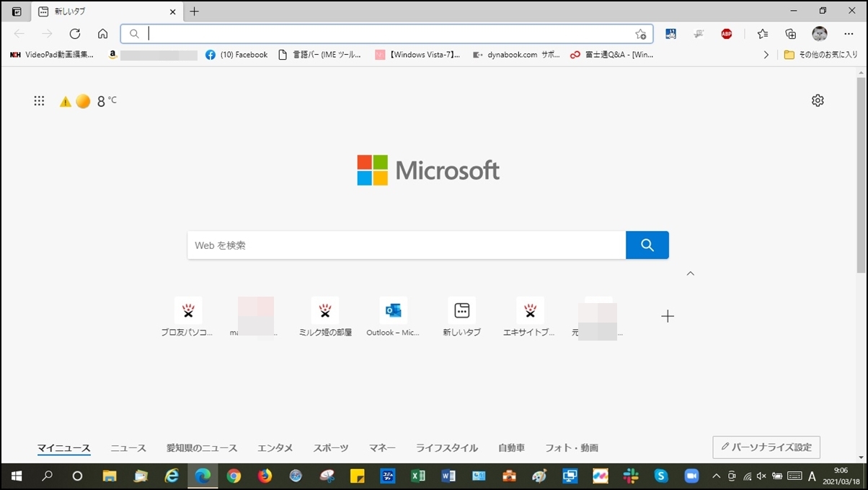Add a quick link site tile
Viewport: 868px width, 490px height.
pyautogui.click(x=668, y=316)
